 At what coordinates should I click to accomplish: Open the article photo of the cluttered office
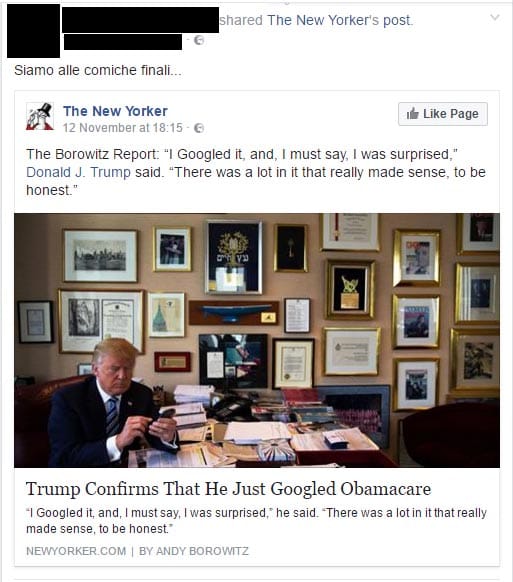[257, 340]
